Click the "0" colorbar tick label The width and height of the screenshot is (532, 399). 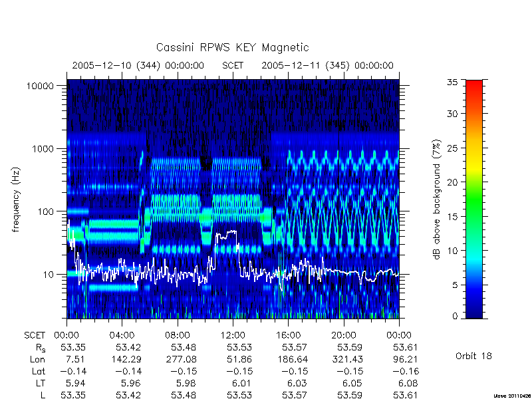pyautogui.click(x=455, y=317)
